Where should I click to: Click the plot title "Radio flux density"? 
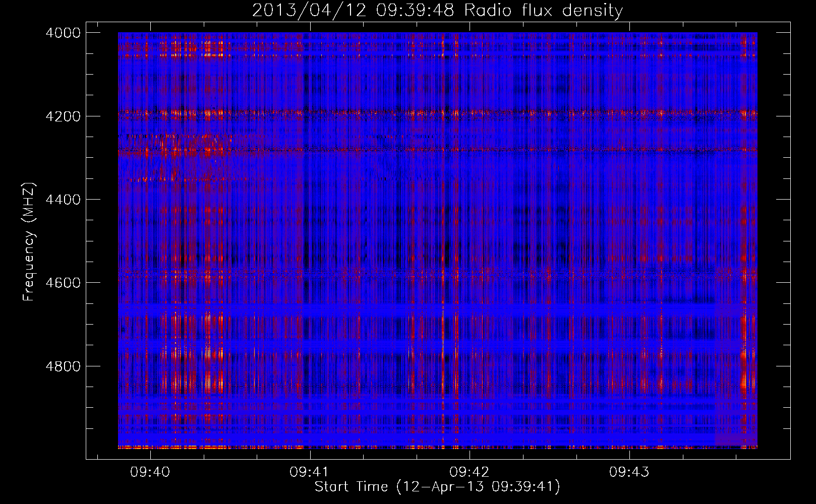pyautogui.click(x=543, y=10)
